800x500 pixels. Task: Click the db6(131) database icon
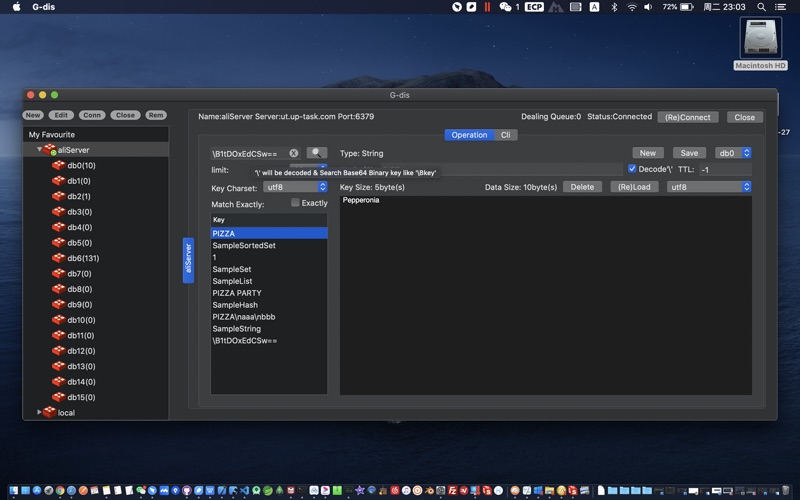pos(59,258)
